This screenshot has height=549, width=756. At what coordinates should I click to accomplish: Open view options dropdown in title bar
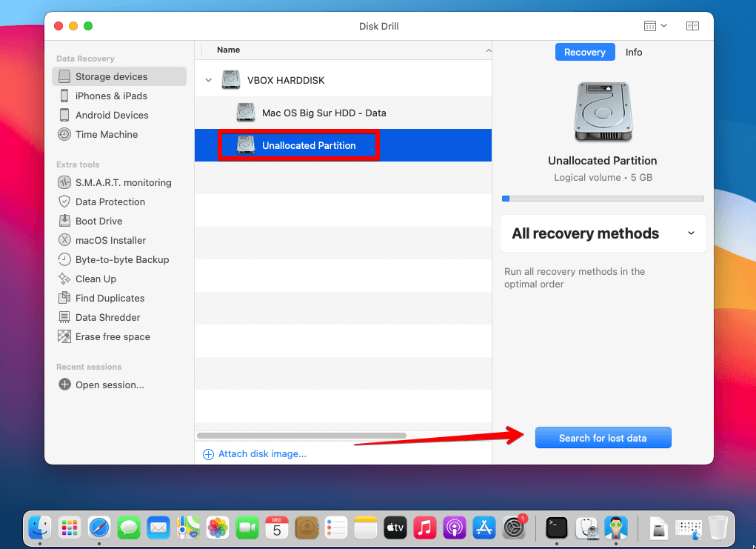point(655,26)
